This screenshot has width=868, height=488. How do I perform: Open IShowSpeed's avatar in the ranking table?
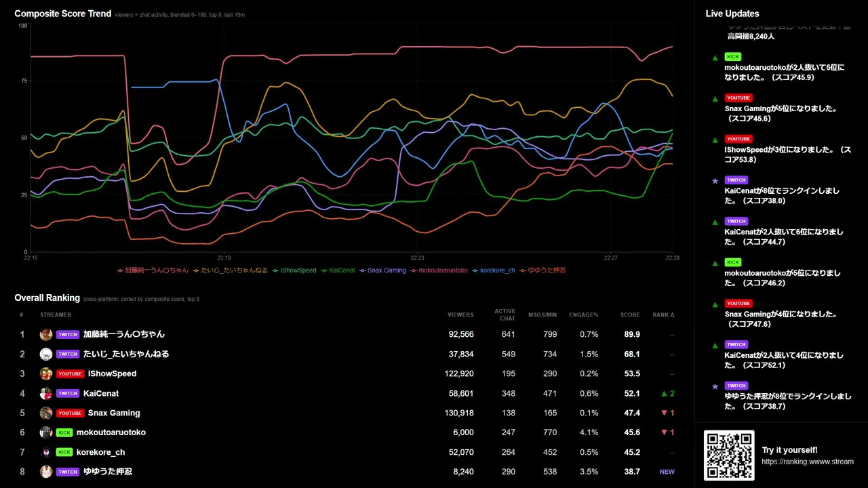[46, 373]
